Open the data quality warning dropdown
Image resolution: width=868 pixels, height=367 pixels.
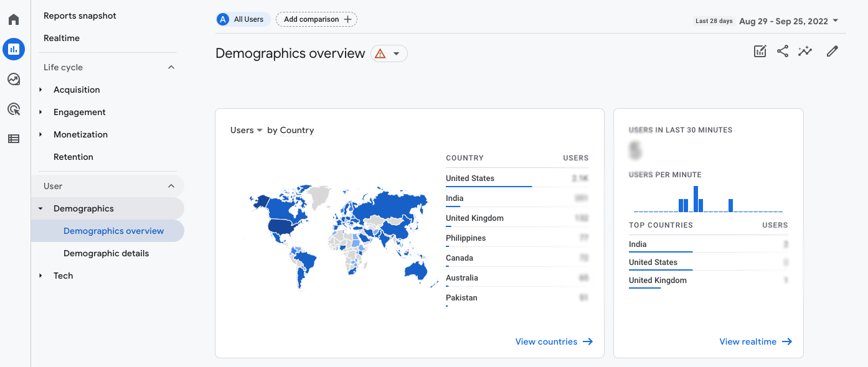[x=389, y=53]
